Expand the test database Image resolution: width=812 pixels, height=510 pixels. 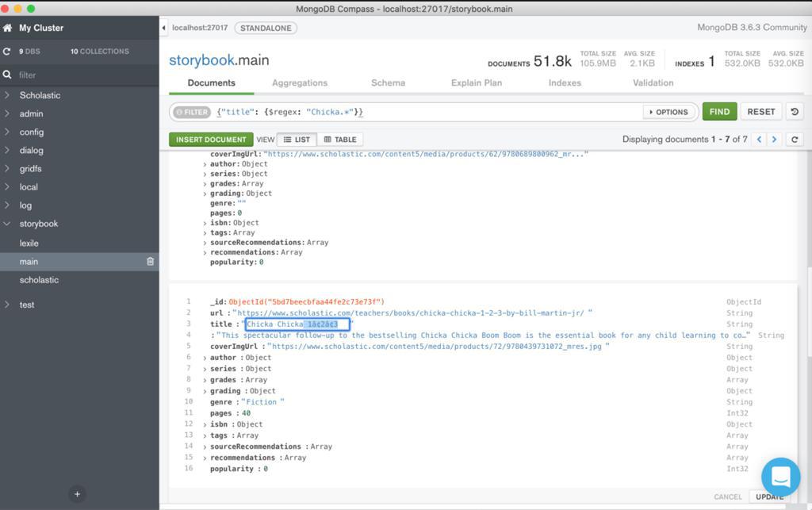click(x=6, y=305)
